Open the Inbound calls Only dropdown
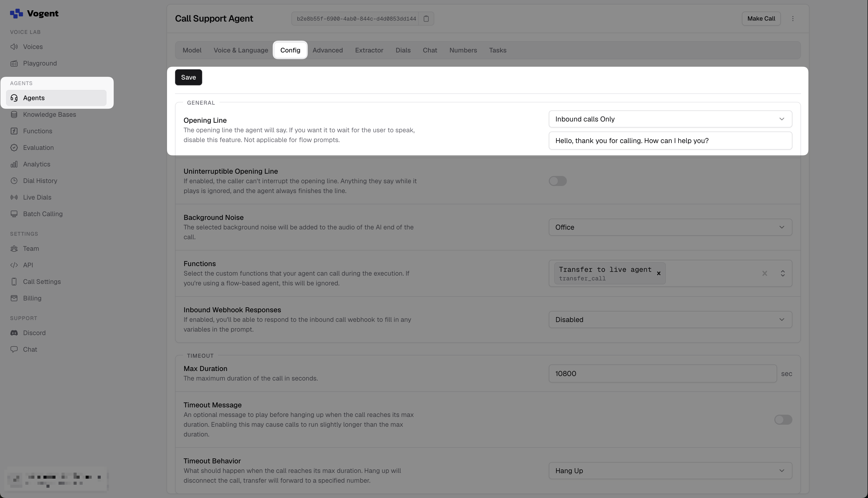The width and height of the screenshot is (868, 498). click(670, 119)
